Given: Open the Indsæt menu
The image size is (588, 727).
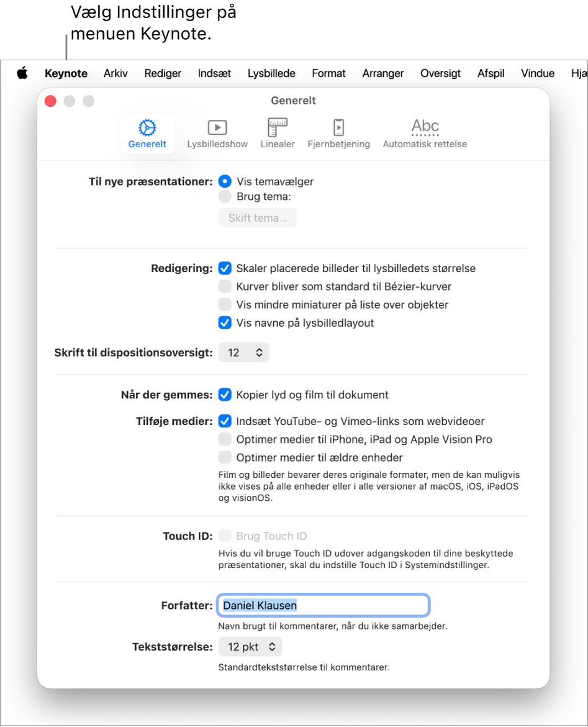Looking at the screenshot, I should 214,73.
